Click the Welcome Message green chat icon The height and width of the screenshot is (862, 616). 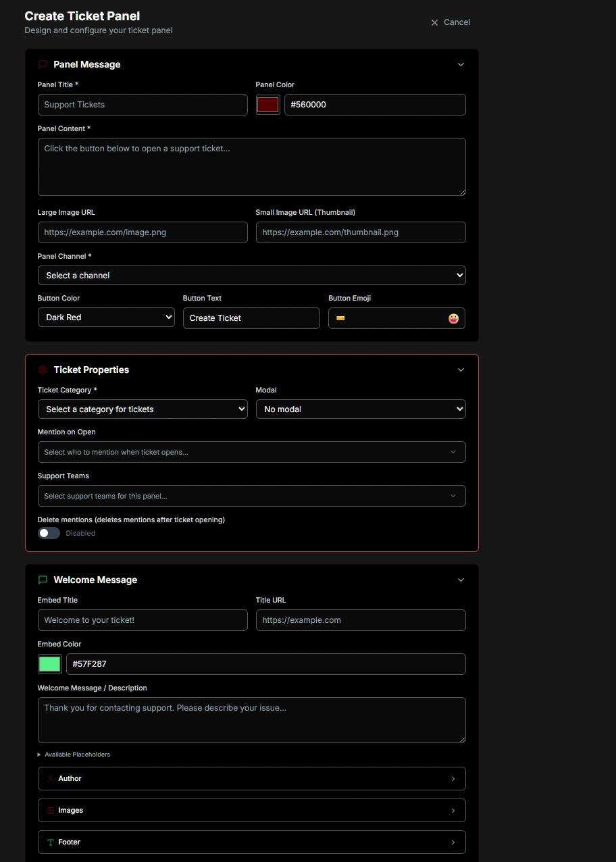pos(43,580)
